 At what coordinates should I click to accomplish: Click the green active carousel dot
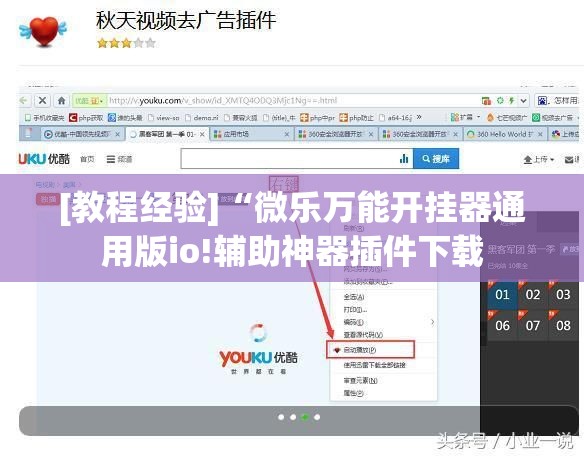tap(305, 417)
